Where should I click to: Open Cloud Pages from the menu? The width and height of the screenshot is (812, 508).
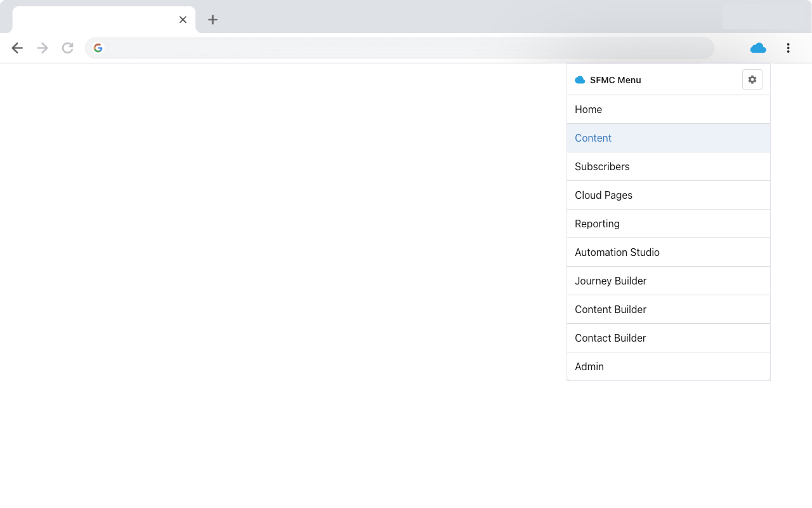(669, 195)
